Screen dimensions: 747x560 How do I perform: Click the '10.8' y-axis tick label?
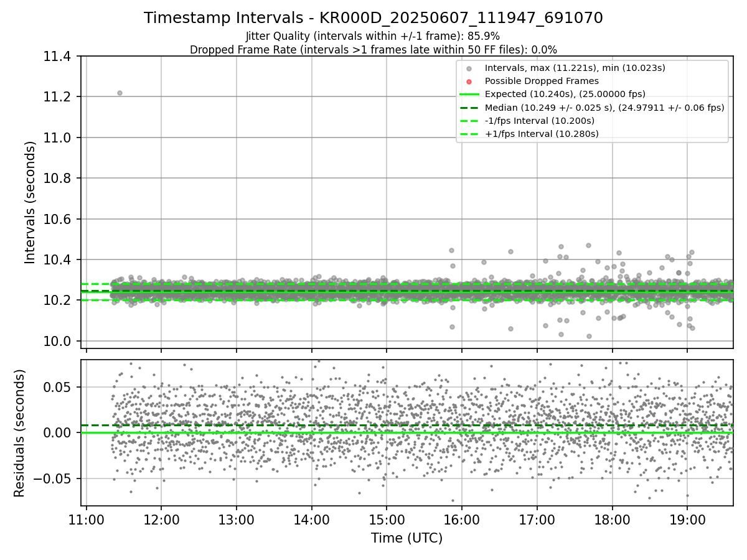57,179
